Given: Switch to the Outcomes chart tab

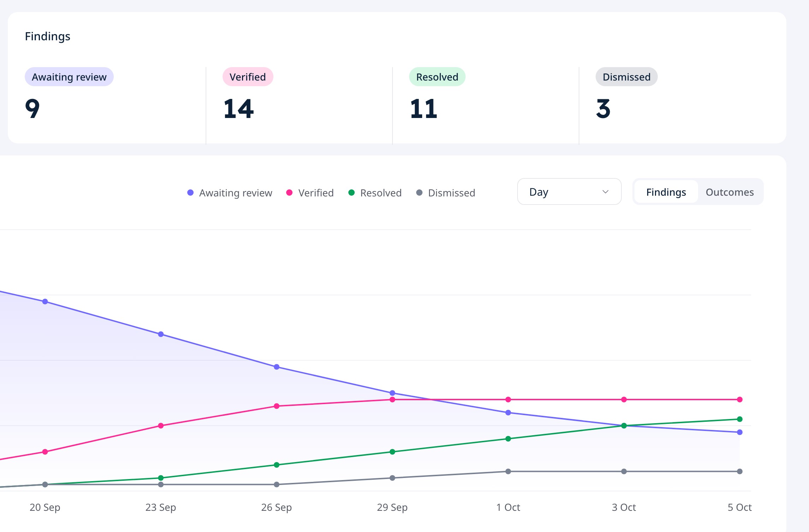Looking at the screenshot, I should (730, 192).
